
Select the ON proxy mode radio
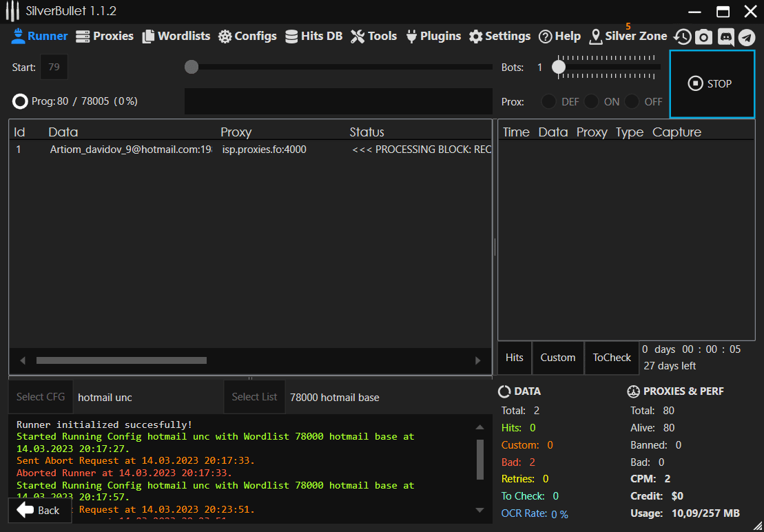[591, 102]
